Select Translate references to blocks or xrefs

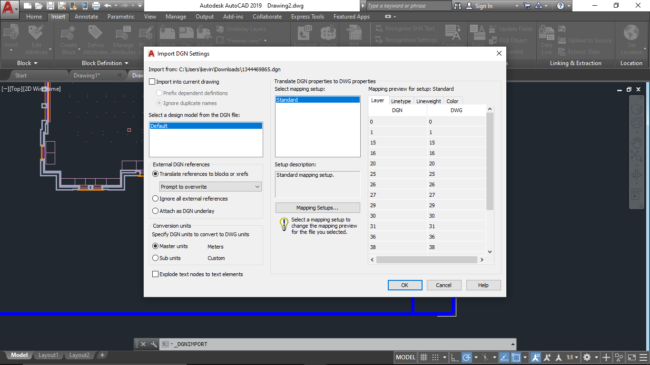pos(155,174)
